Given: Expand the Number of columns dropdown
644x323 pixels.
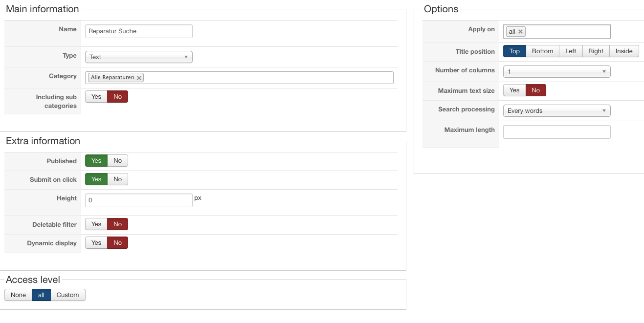Looking at the screenshot, I should click(x=556, y=72).
